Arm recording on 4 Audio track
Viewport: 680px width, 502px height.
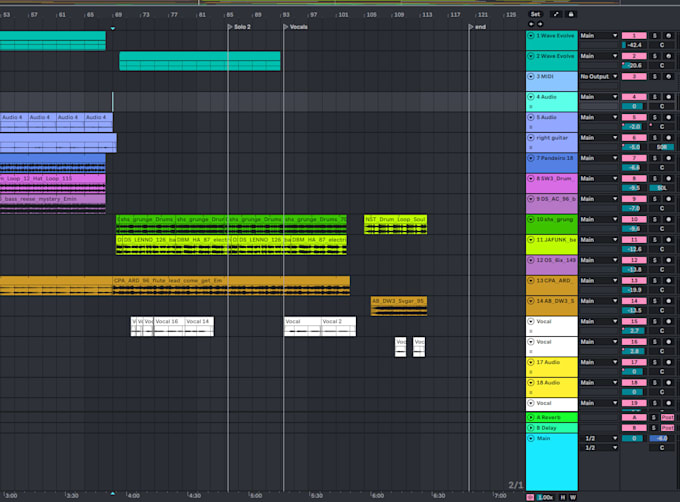click(x=668, y=97)
